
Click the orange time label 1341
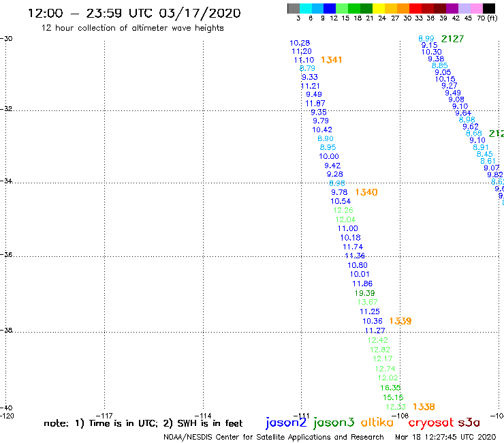(x=331, y=60)
